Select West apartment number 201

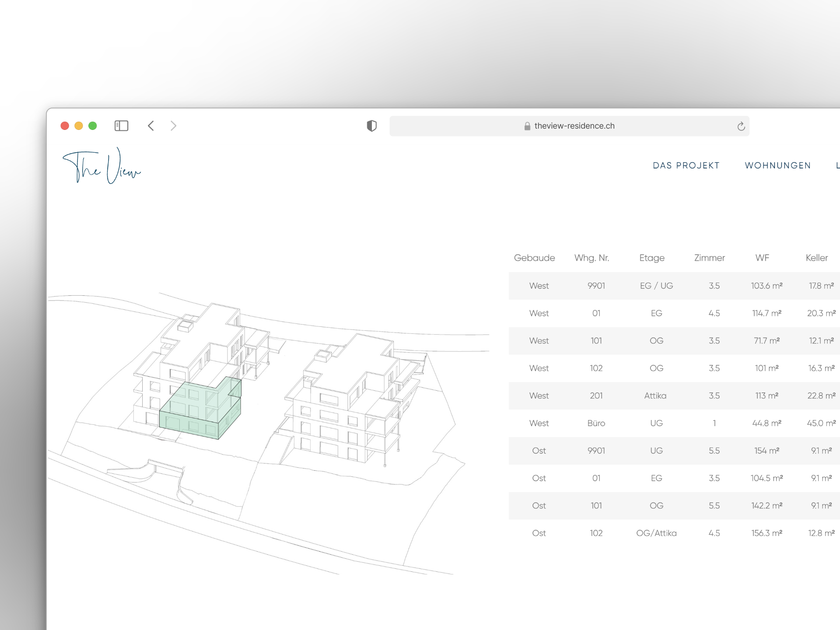[596, 396]
